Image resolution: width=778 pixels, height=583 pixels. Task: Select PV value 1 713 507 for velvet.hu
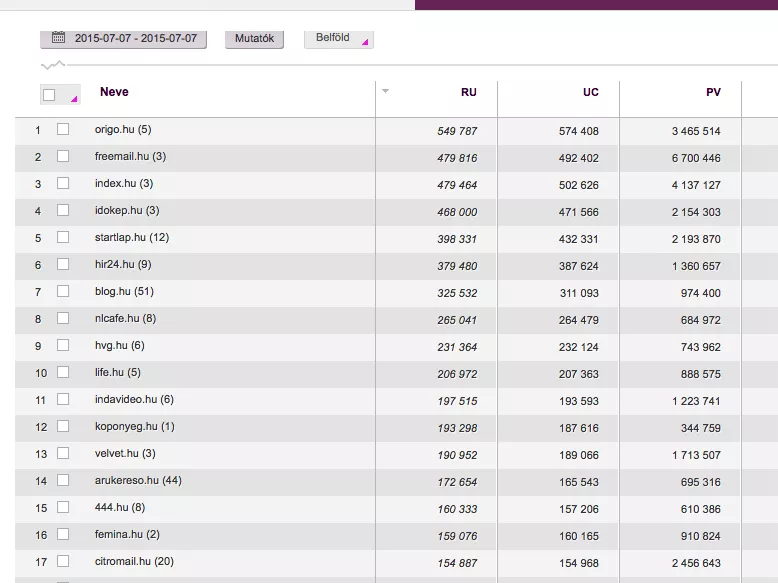point(696,455)
